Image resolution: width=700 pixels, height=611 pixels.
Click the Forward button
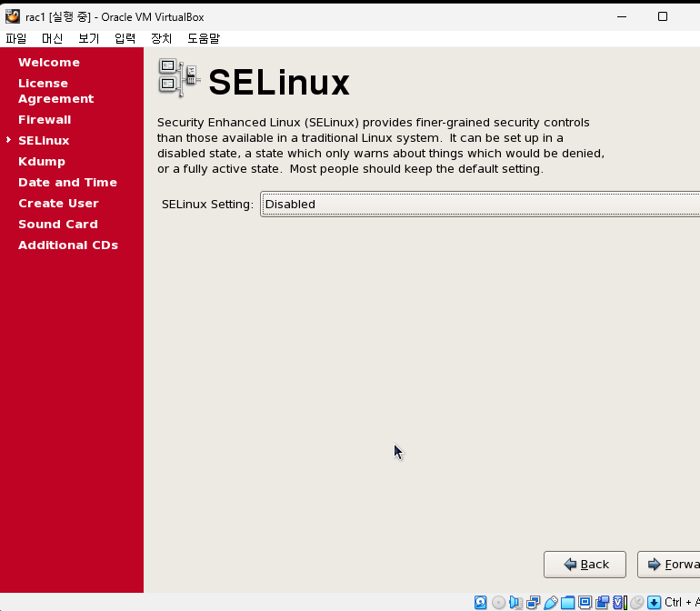pyautogui.click(x=669, y=565)
